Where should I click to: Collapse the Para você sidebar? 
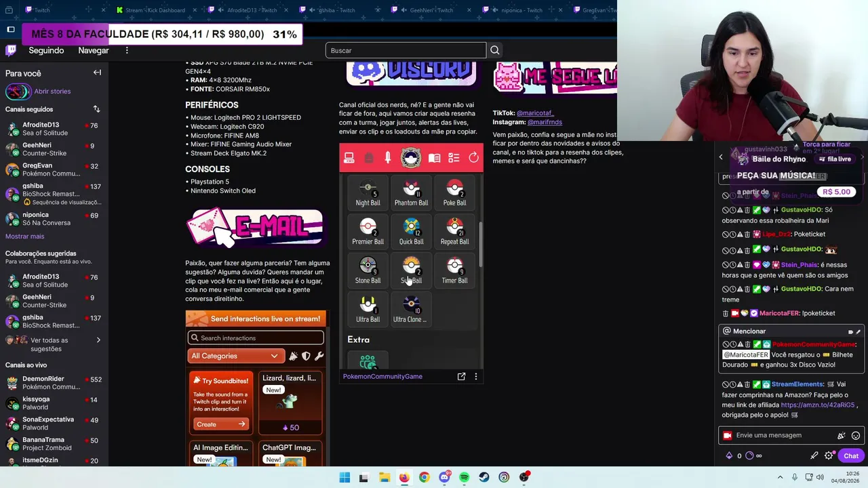coord(97,73)
